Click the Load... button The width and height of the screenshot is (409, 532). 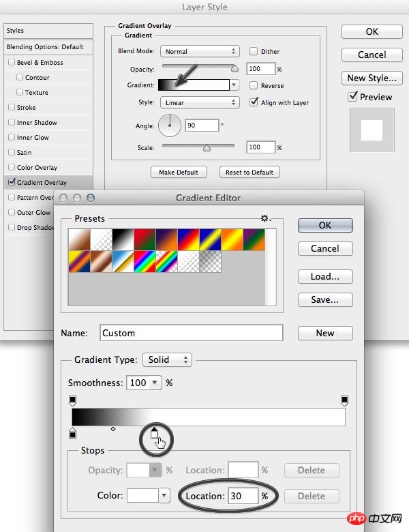pos(325,276)
